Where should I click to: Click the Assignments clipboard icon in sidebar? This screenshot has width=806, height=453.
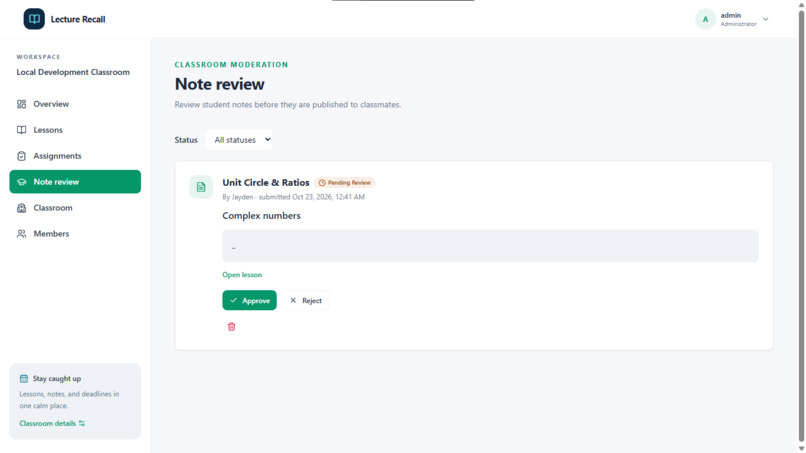click(21, 156)
